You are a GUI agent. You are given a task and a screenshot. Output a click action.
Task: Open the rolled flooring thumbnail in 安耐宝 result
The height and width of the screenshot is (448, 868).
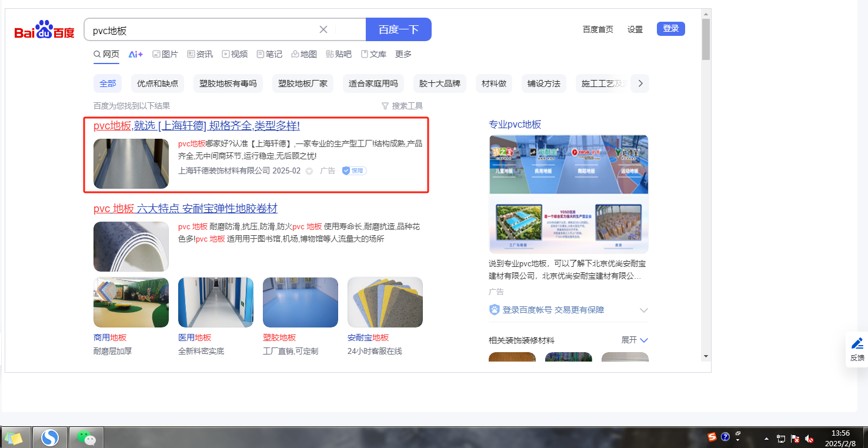tap(131, 246)
